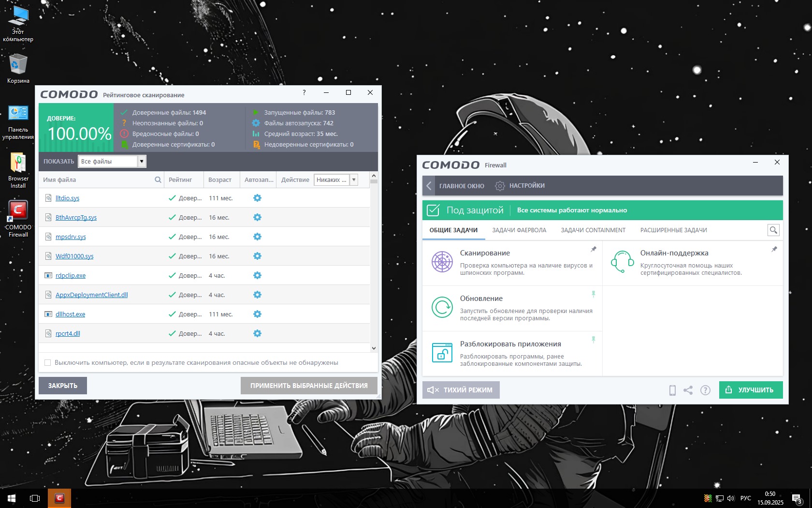Click the 'Под защитой' status banner

click(x=602, y=210)
